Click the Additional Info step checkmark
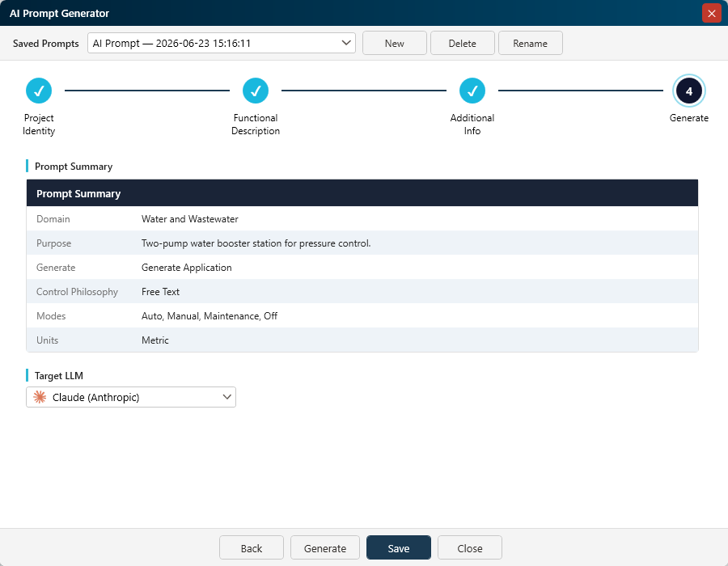Image resolution: width=728 pixels, height=566 pixels. 472,91
